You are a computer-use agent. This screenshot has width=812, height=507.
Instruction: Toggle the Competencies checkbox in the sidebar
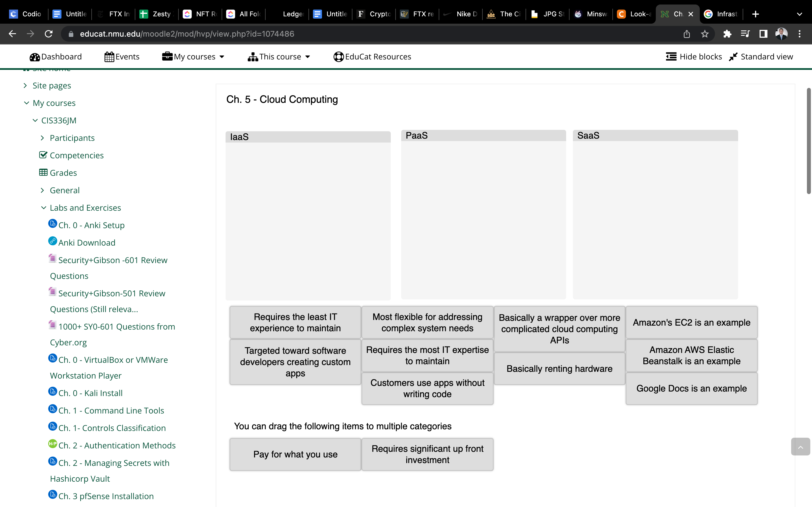43,155
